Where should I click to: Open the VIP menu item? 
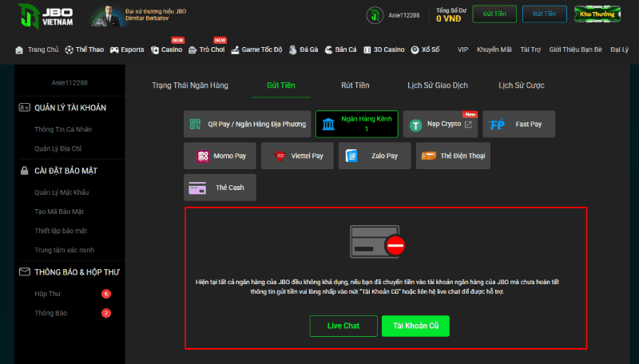pyautogui.click(x=462, y=49)
